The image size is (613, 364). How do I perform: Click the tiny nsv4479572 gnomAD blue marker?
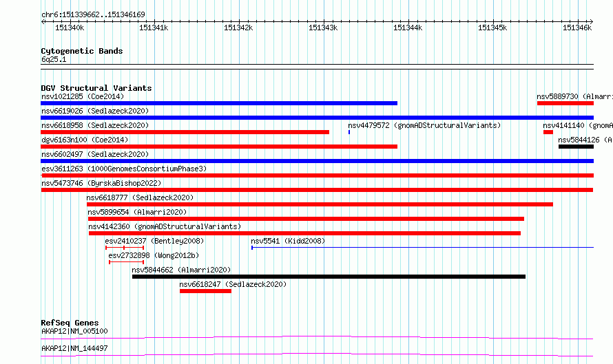click(349, 132)
